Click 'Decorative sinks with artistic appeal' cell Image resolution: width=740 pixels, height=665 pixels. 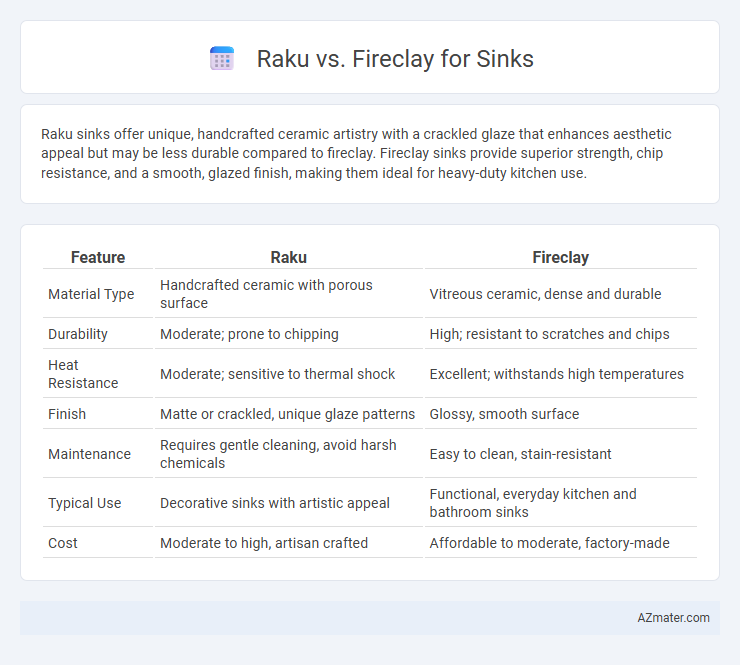tap(275, 503)
